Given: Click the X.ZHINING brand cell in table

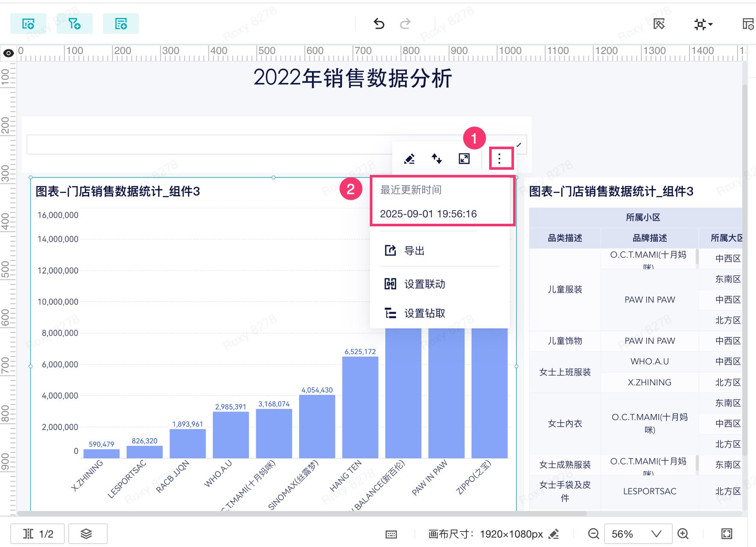Looking at the screenshot, I should [x=650, y=382].
